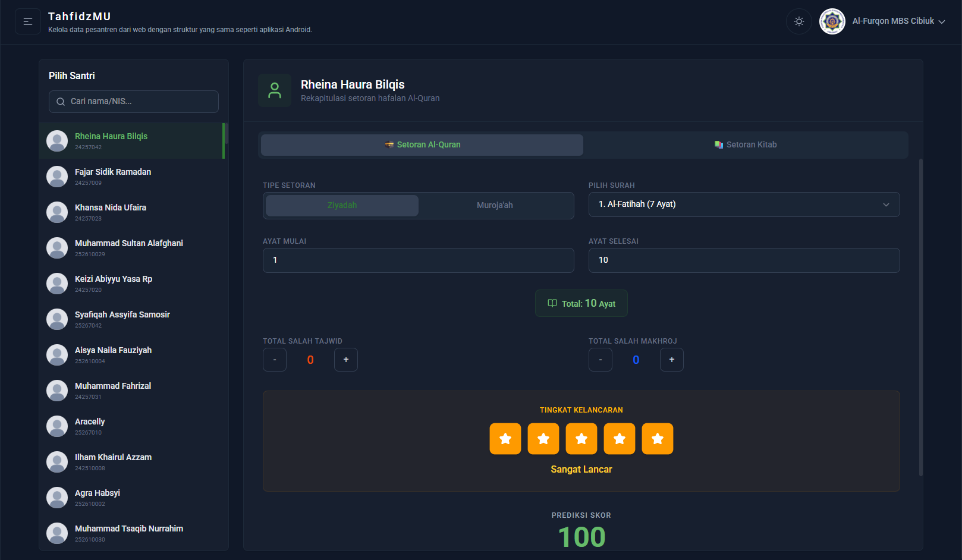Select santri Muhammad Fahrizal
The image size is (962, 560).
pyautogui.click(x=132, y=391)
